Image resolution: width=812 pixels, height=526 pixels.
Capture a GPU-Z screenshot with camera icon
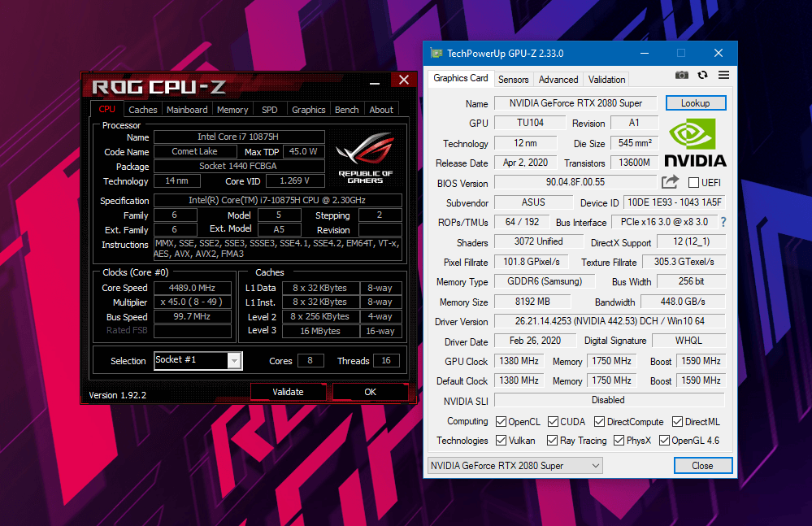click(682, 74)
